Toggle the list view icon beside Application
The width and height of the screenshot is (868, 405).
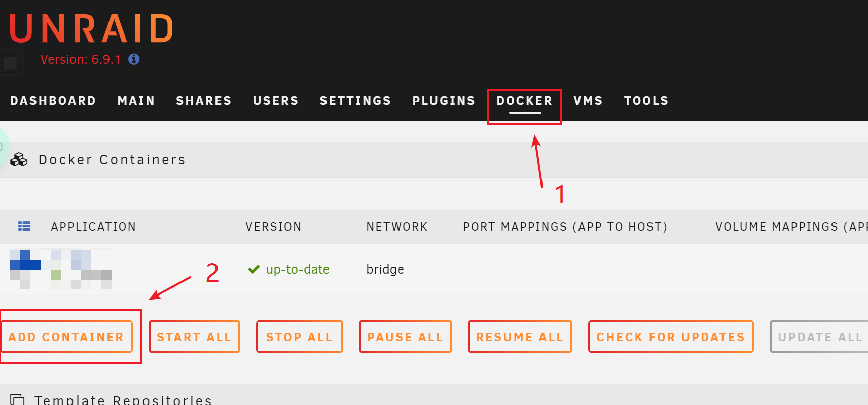pos(24,226)
